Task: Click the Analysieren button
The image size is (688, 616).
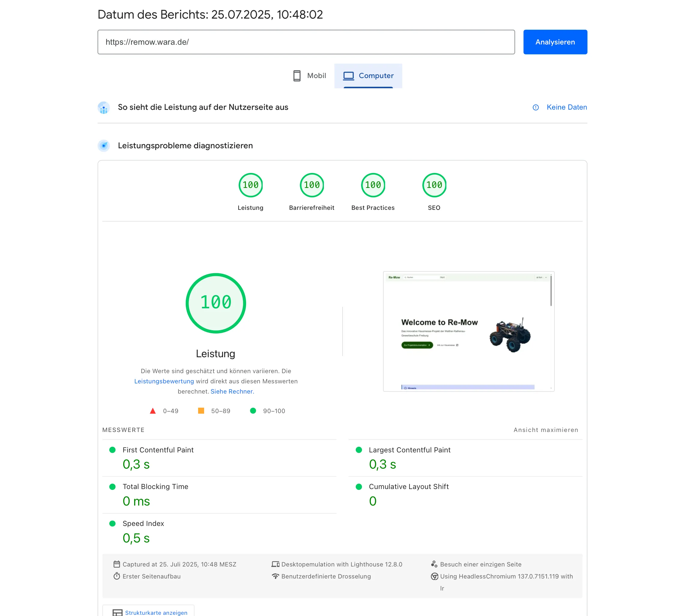Action: tap(555, 42)
